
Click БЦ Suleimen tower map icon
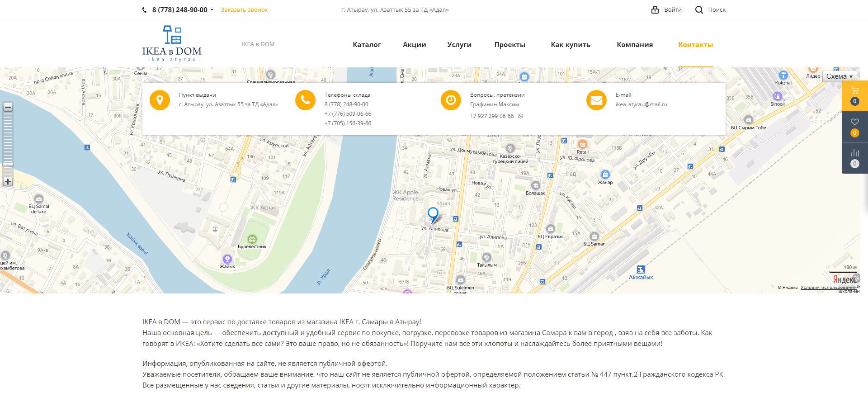460,280
